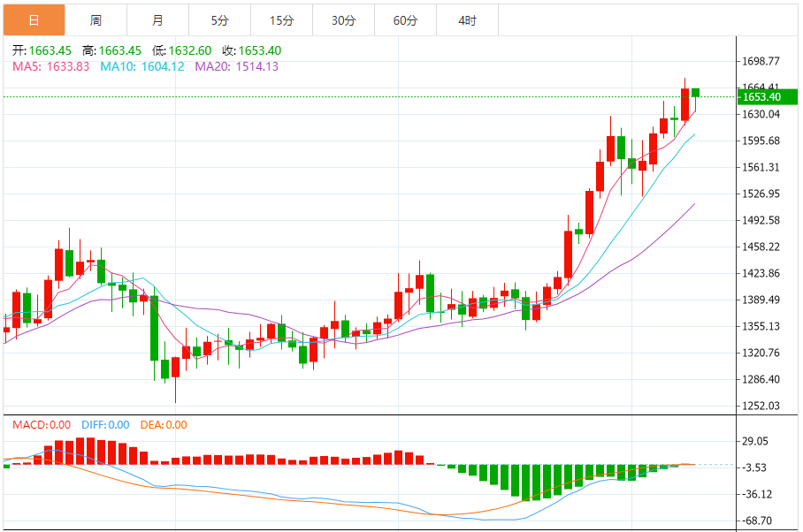Click the 1389.49 price axis label
Screen dimensions: 803x532
[761, 300]
